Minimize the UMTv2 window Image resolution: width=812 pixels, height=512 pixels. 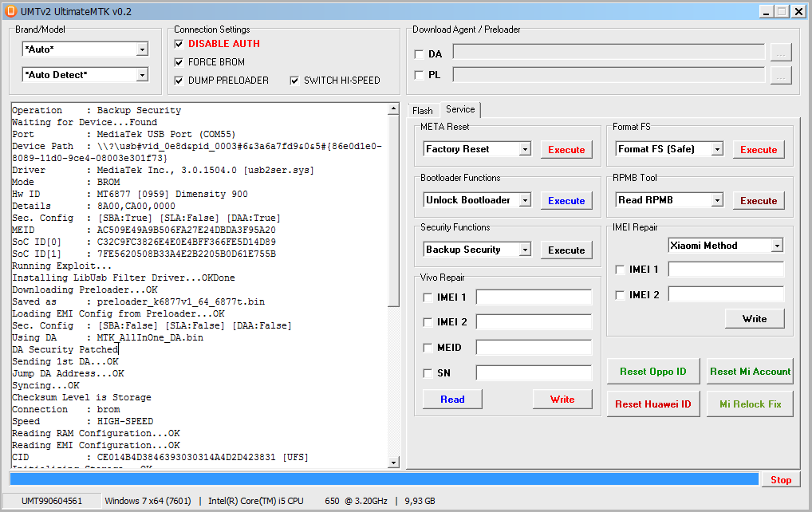767,11
